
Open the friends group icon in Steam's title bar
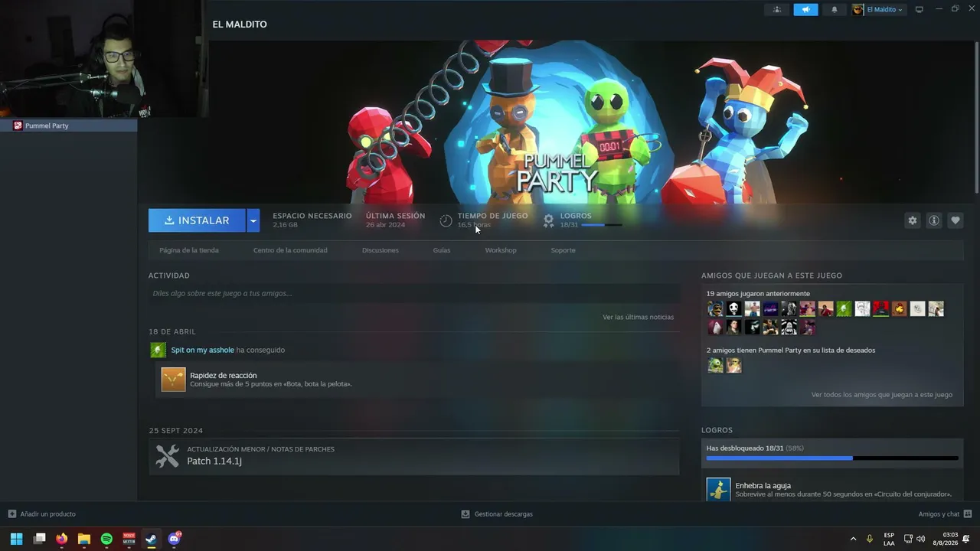[x=777, y=9]
